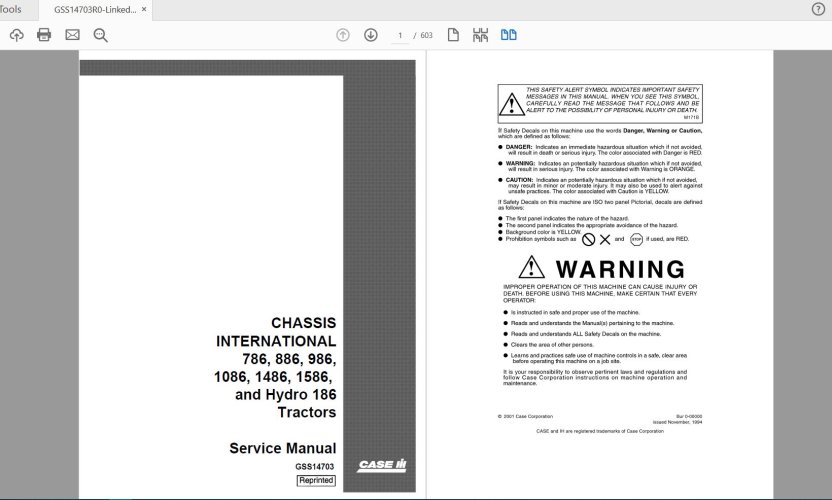Click the 'and Hydro 186' cover line
Screen dimensions: 832x500
(x=285, y=394)
